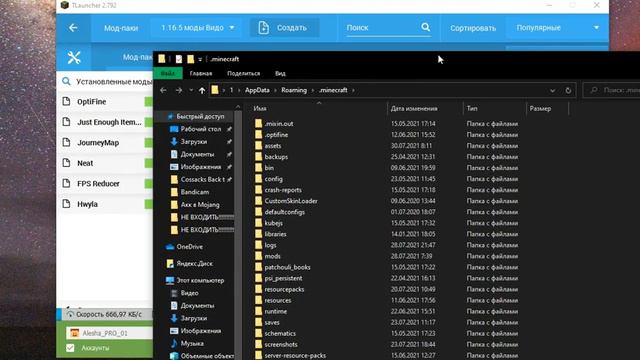Open the Главная ribbon tab
This screenshot has height=360, width=640.
[201, 73]
